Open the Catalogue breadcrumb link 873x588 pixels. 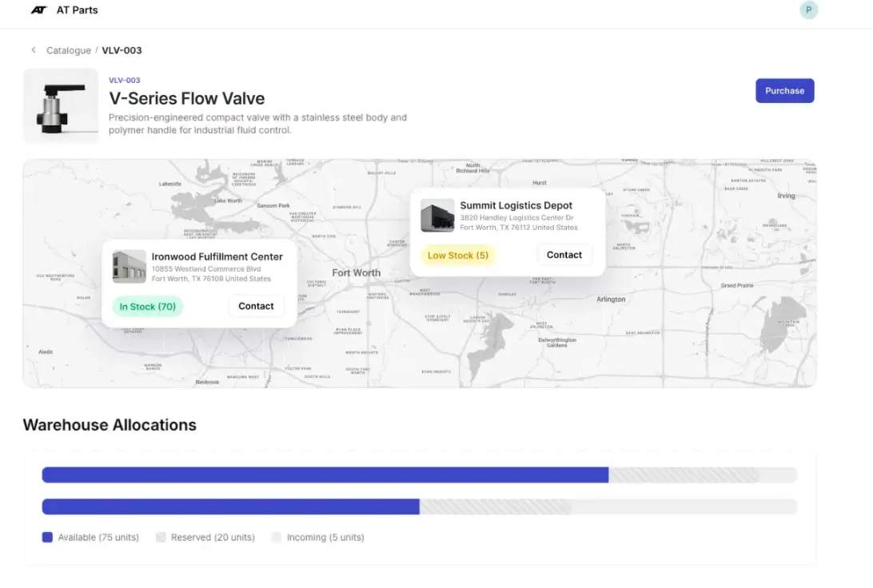tap(69, 50)
